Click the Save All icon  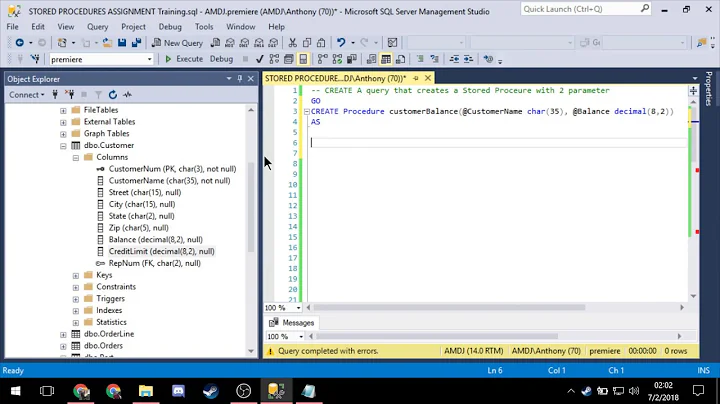[136, 43]
